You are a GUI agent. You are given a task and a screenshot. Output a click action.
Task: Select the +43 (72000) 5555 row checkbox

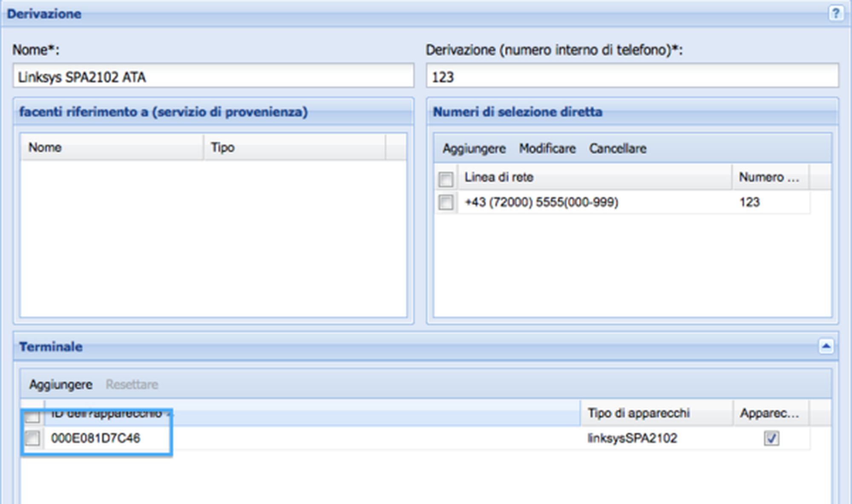446,202
